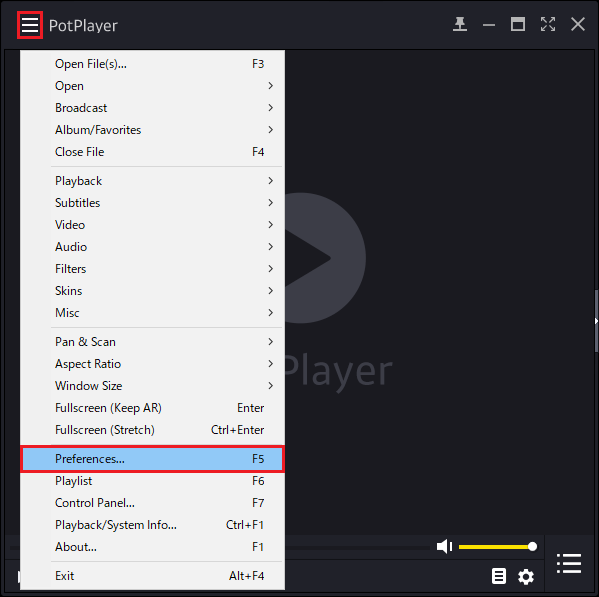This screenshot has height=597, width=599.
Task: Expand the Audio submenu
Action: tap(152, 247)
